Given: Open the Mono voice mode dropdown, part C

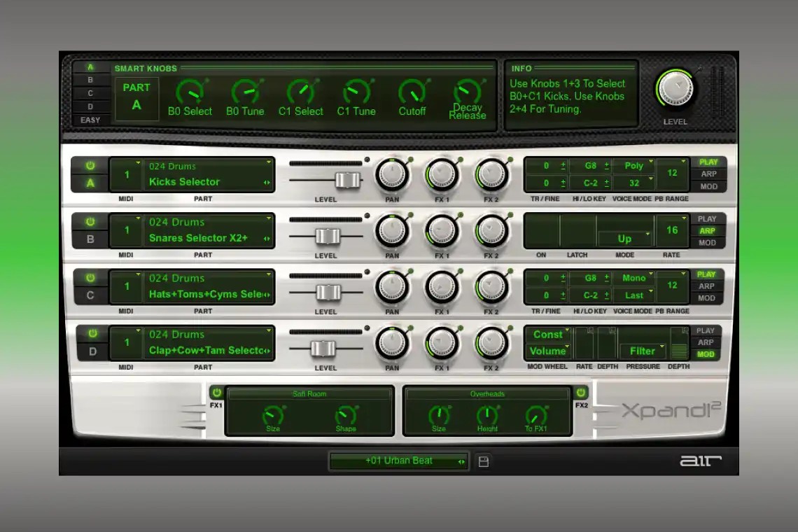Looking at the screenshot, I should click(634, 278).
